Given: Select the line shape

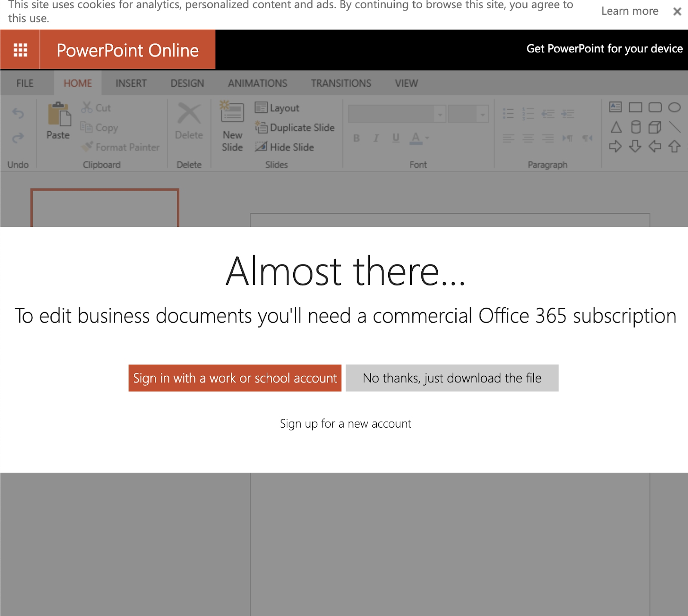Looking at the screenshot, I should point(675,127).
